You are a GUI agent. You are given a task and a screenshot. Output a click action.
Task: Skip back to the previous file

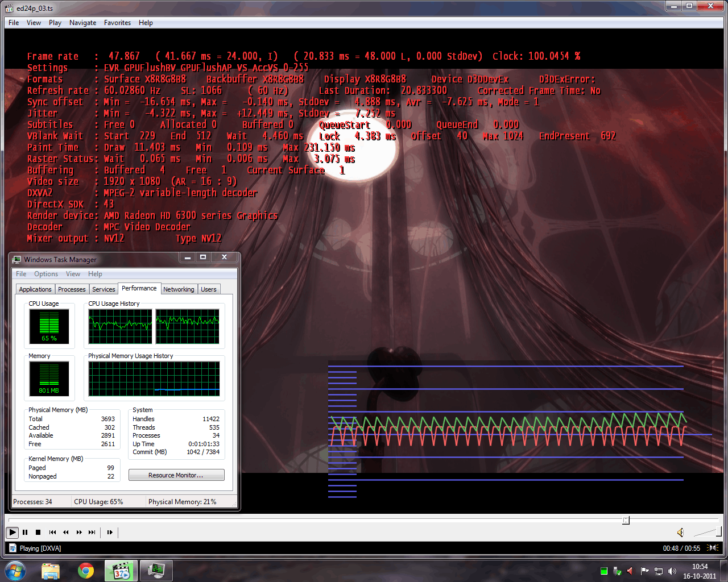pos(52,533)
